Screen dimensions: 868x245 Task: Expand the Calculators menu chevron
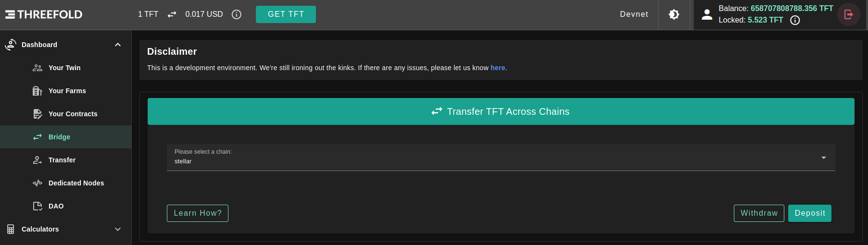[x=118, y=229]
